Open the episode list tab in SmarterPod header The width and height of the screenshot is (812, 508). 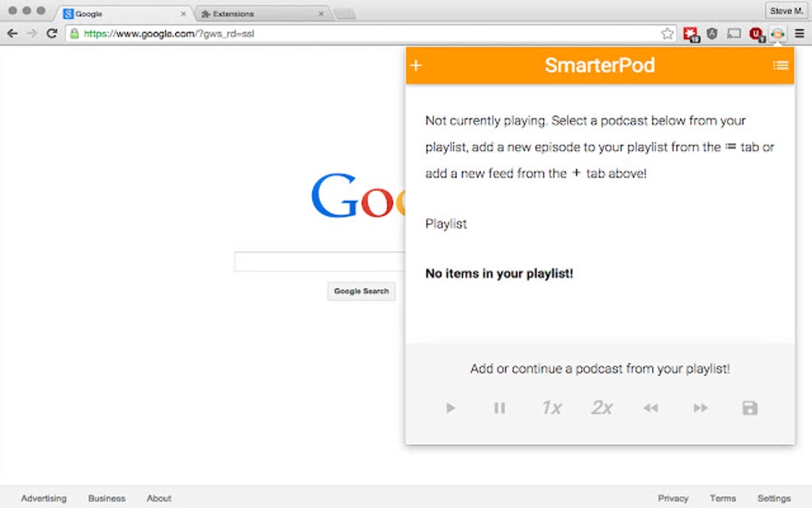(780, 65)
